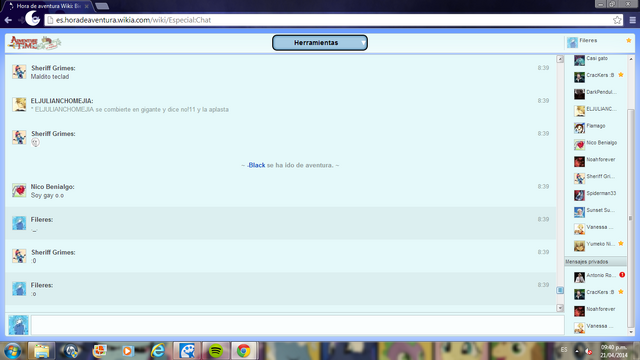Image resolution: width=640 pixels, height=360 pixels.
Task: Click the ES language indicator
Action: [x=564, y=350]
